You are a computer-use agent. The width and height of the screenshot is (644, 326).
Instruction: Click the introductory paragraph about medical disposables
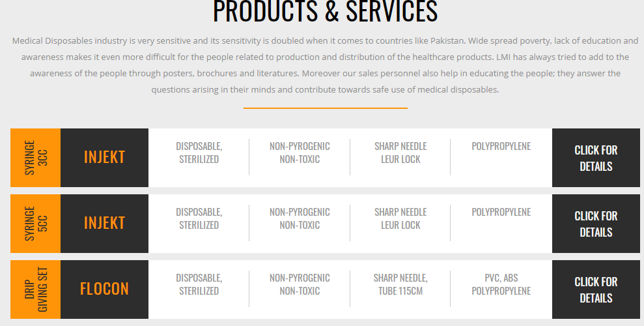coord(325,65)
